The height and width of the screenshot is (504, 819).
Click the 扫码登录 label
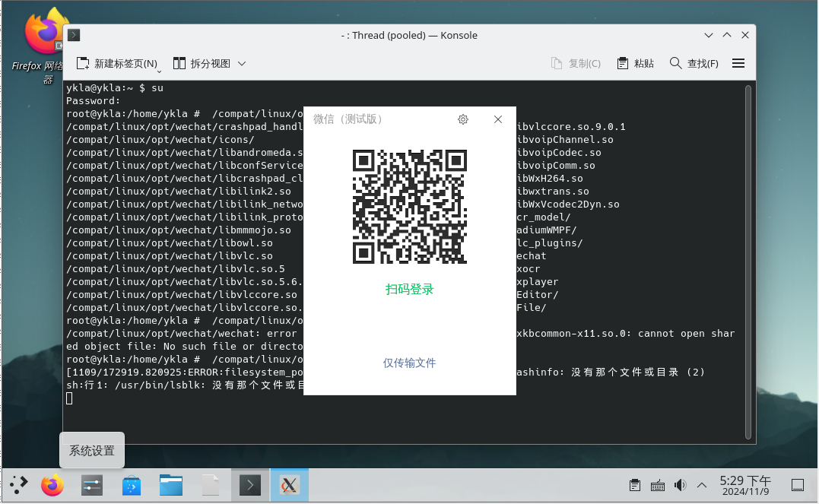tap(409, 290)
